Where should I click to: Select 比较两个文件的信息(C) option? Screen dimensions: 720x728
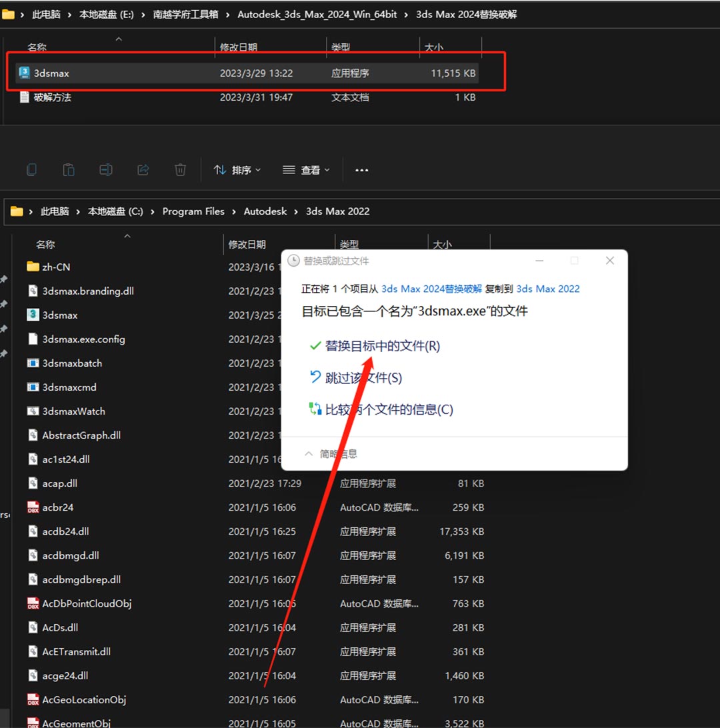click(x=389, y=409)
